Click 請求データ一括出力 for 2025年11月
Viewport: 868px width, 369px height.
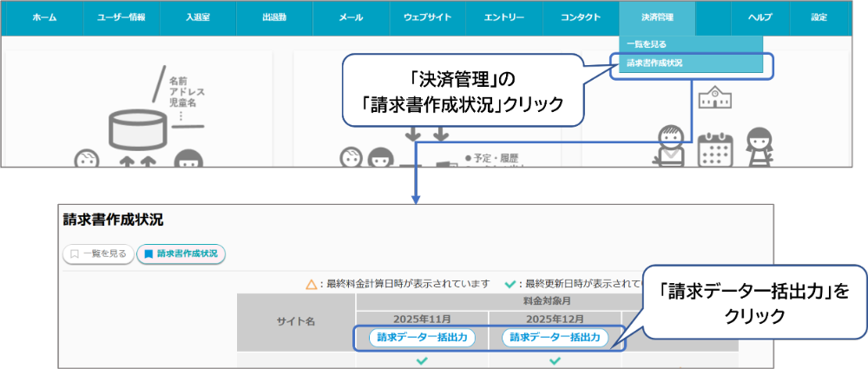point(422,338)
